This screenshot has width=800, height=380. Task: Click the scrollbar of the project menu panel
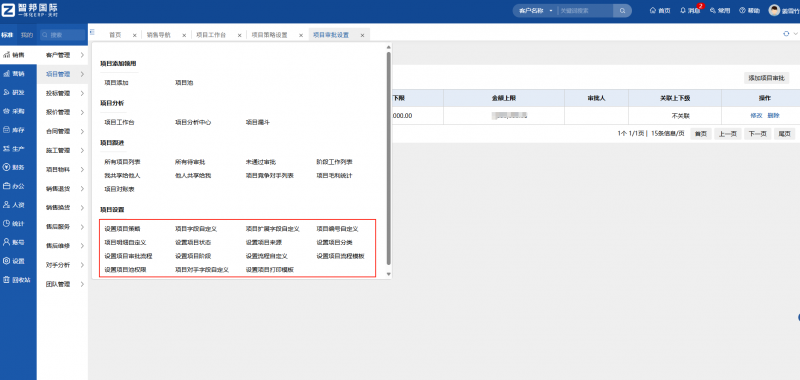coord(389,157)
